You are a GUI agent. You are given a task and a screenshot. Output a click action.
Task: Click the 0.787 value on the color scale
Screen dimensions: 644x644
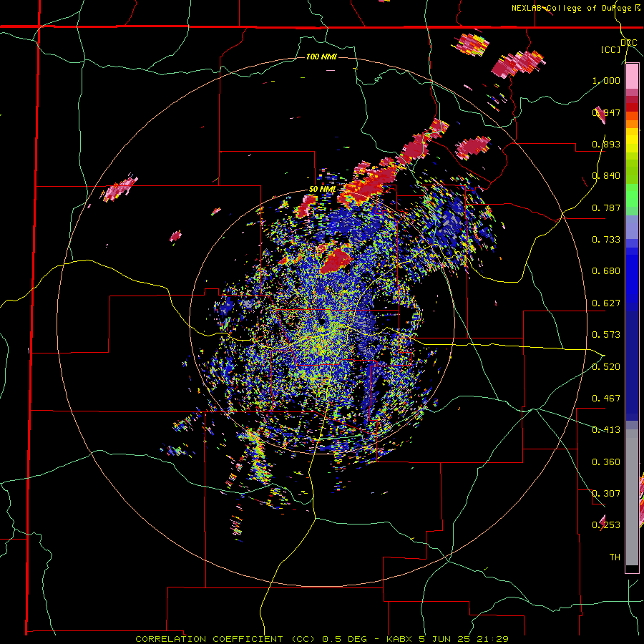tap(606, 208)
